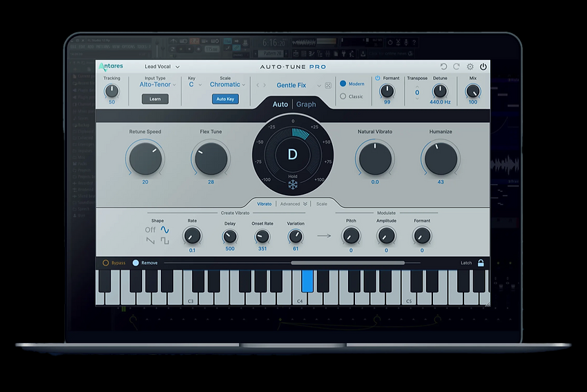The height and width of the screenshot is (392, 587).
Task: Select Modern mode radio button
Action: (343, 84)
